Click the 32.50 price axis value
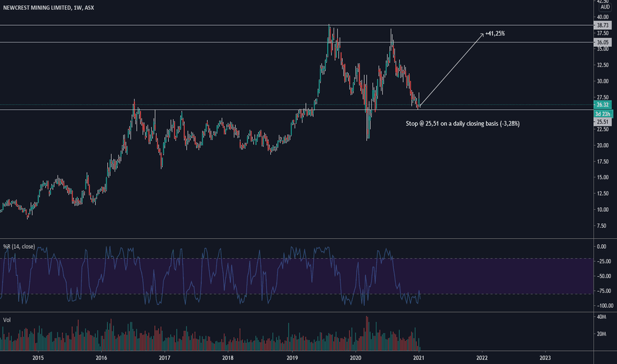The height and width of the screenshot is (364, 617). [602, 66]
